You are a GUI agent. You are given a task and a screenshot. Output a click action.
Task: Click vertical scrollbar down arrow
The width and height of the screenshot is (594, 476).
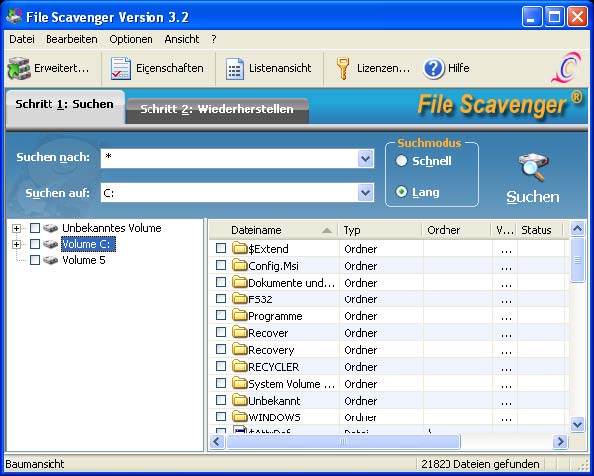[577, 424]
